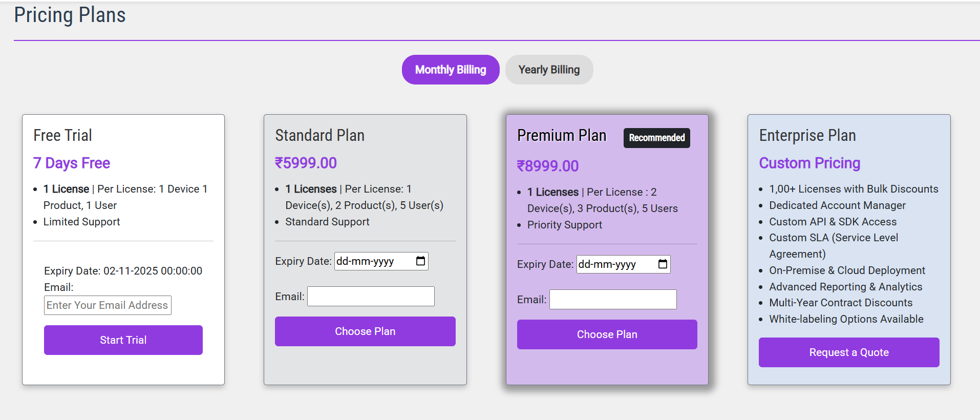The height and width of the screenshot is (420, 980).
Task: Click the Custom Pricing label on Enterprise Plan
Action: click(x=809, y=162)
